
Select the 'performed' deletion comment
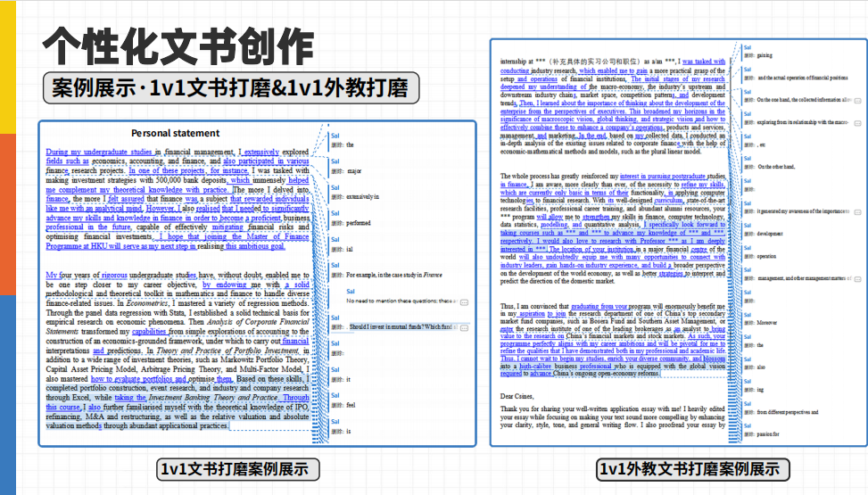pyautogui.click(x=351, y=223)
